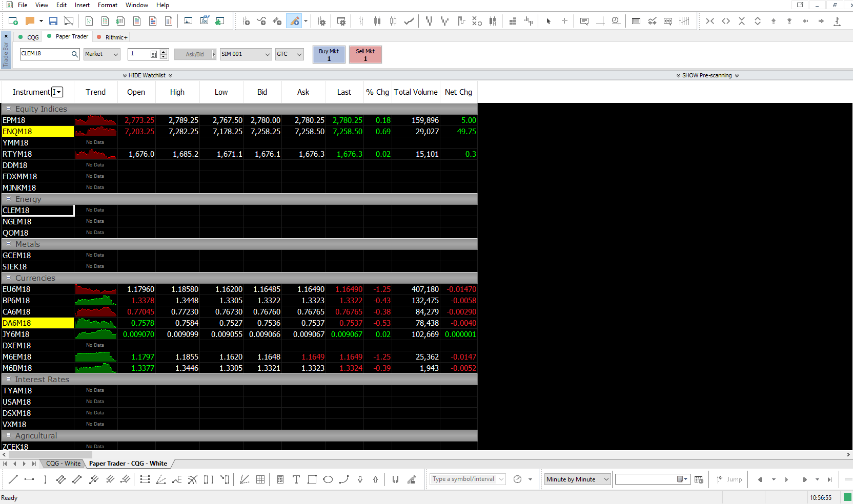
Task: Select hollow candle chart type icon
Action: pos(393,21)
